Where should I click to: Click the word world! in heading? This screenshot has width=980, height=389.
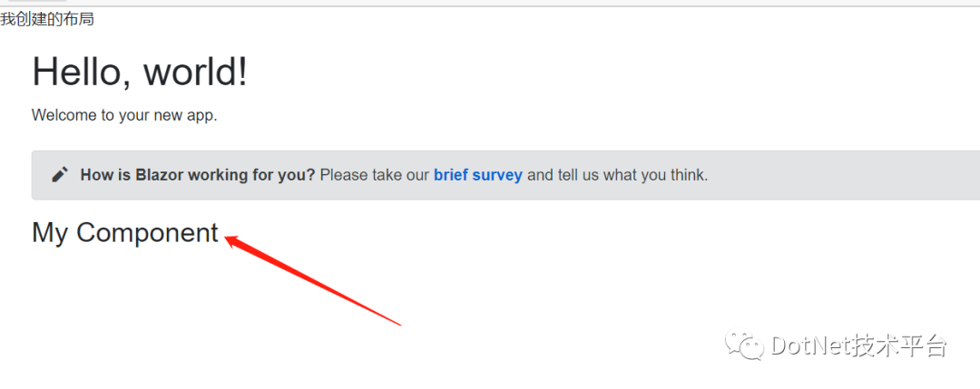[x=196, y=71]
